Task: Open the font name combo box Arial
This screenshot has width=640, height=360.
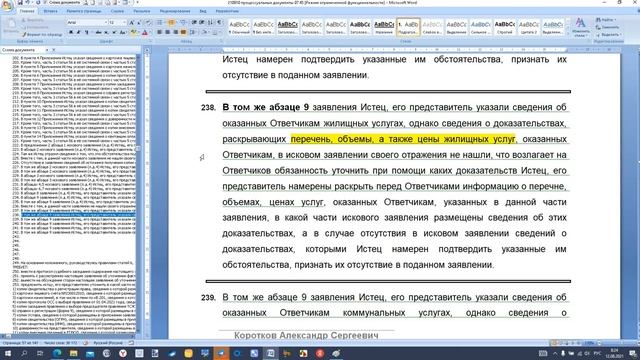Action: 87,22
